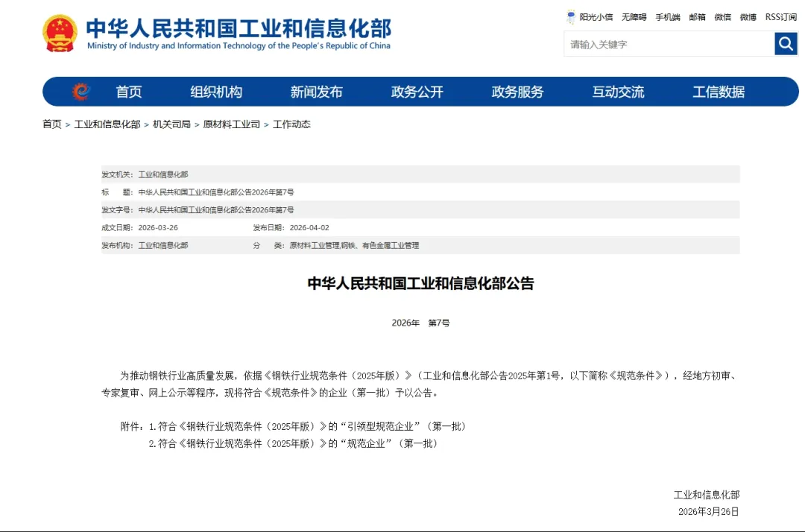Click the 发布日期 value 2026-04-02

(x=309, y=228)
